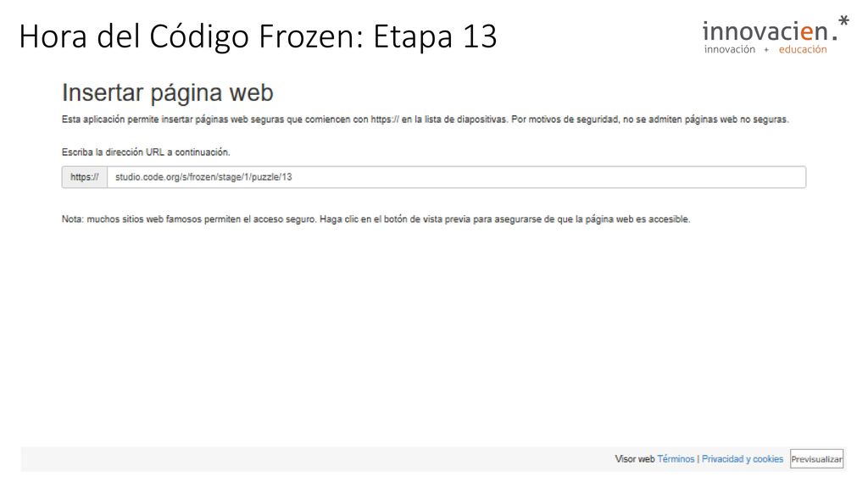Select the slide title 'Hora del Código Frozen: Etapa 13'
The height and width of the screenshot is (488, 868).
(258, 36)
